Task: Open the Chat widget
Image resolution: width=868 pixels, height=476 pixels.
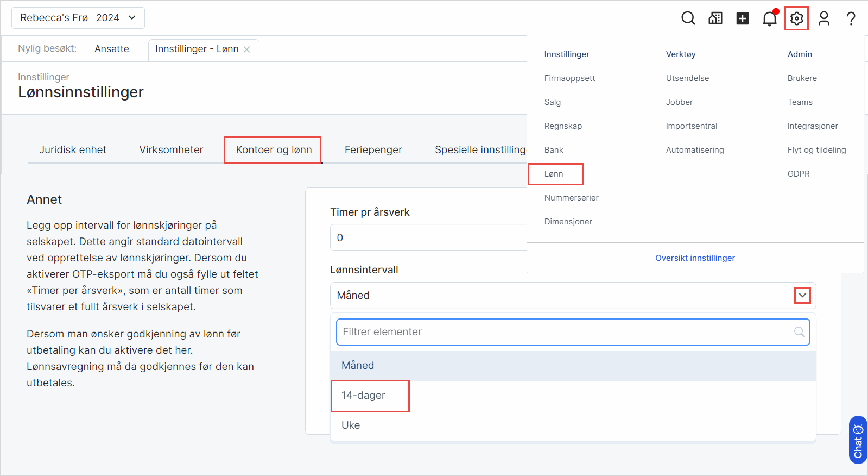Action: 858,440
